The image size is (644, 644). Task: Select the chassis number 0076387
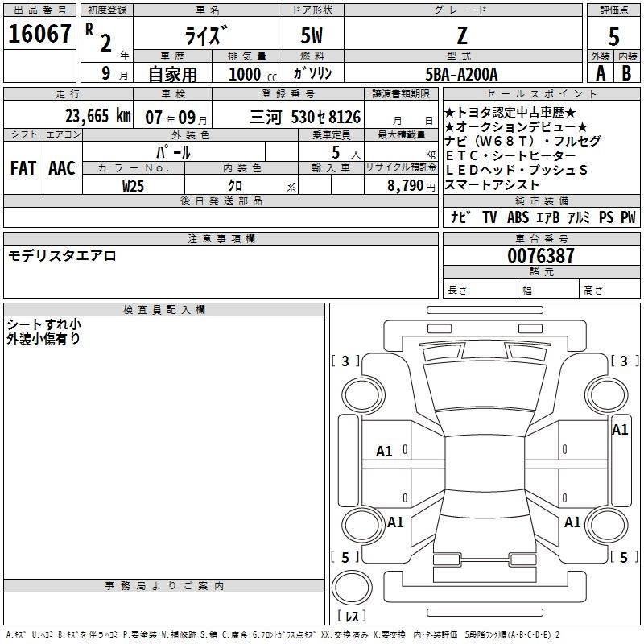(541, 255)
